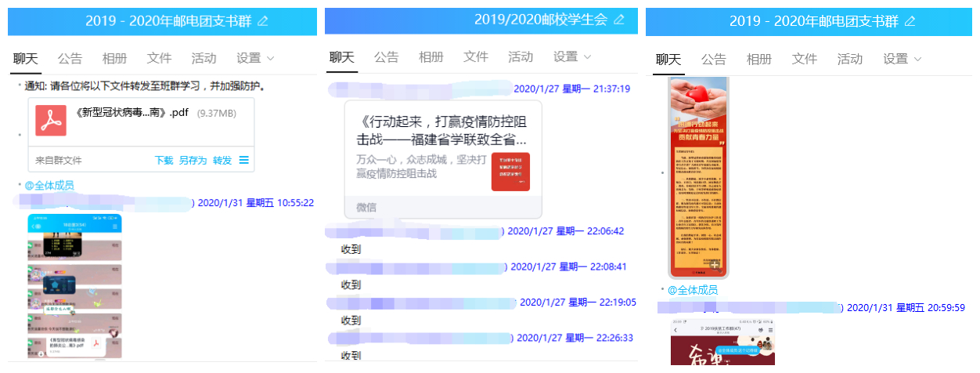Expand the 设置 dropdown in the rightmost window
This screenshot has width=980, height=373.
902,59
